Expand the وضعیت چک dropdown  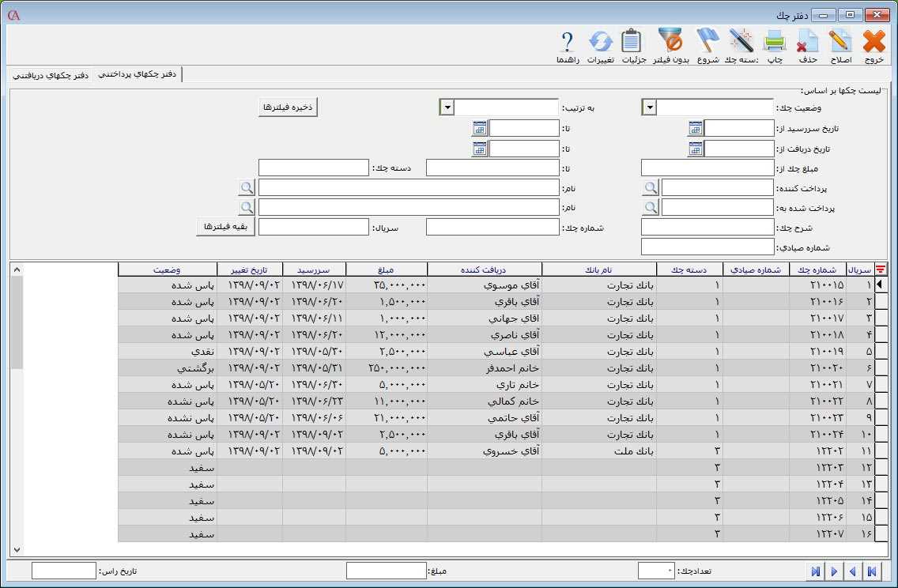click(649, 107)
